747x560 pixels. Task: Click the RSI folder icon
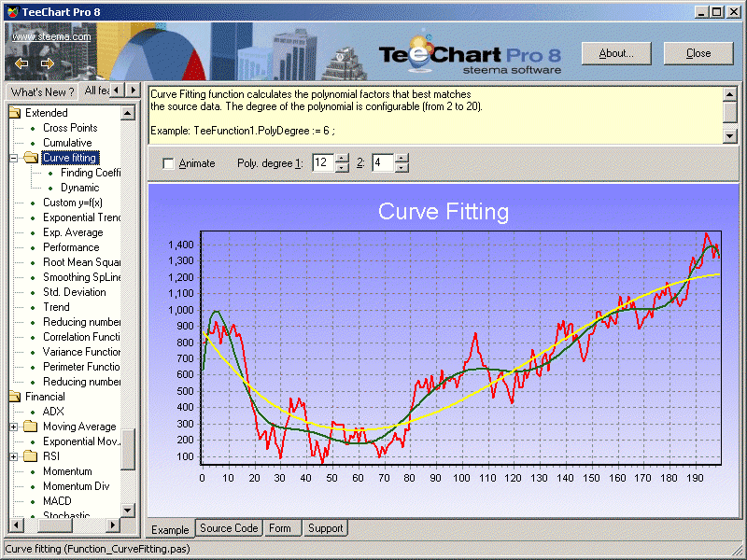30,456
